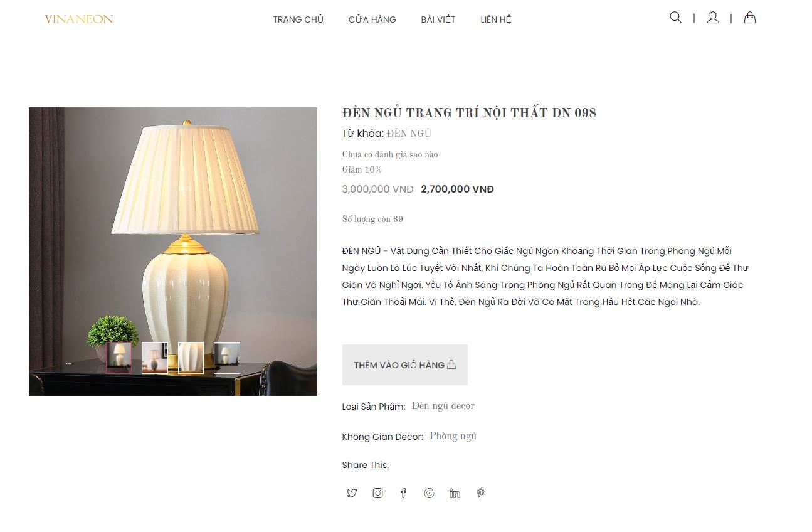Share on Twitter icon
Viewport: 812px width, 532px height.
coord(352,493)
